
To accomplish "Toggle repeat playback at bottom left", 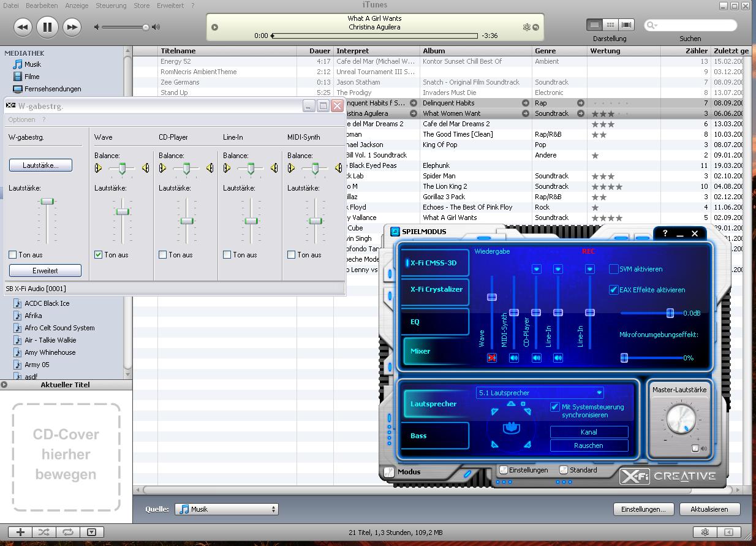I will (68, 532).
